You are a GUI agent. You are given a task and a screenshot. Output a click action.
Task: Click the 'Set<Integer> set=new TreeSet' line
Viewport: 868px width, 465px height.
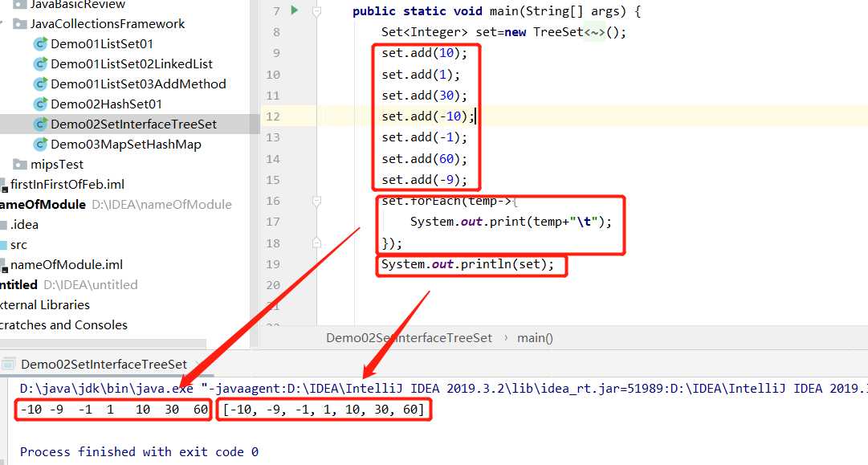tap(503, 32)
